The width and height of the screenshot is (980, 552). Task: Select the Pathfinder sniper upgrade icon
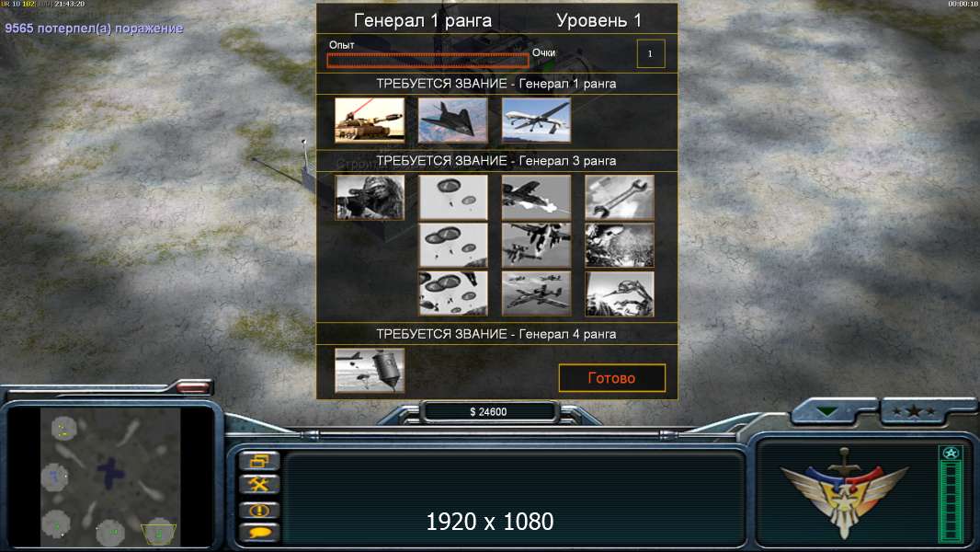coord(370,198)
